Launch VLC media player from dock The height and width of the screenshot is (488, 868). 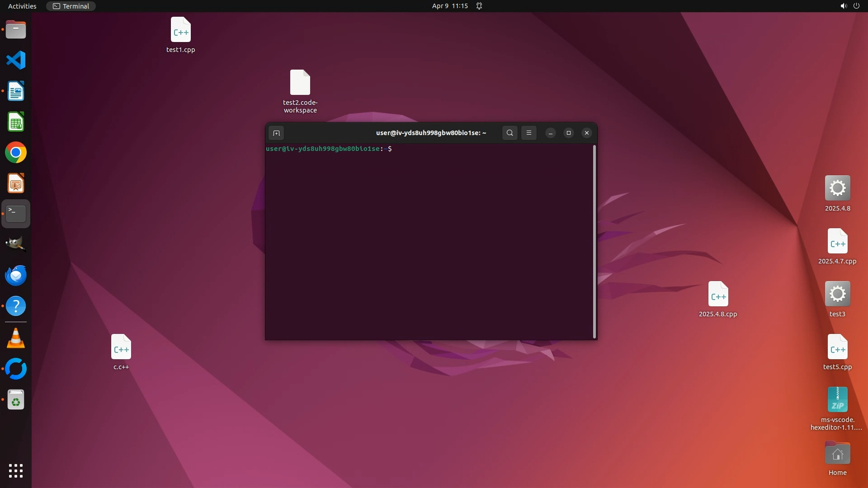point(16,338)
